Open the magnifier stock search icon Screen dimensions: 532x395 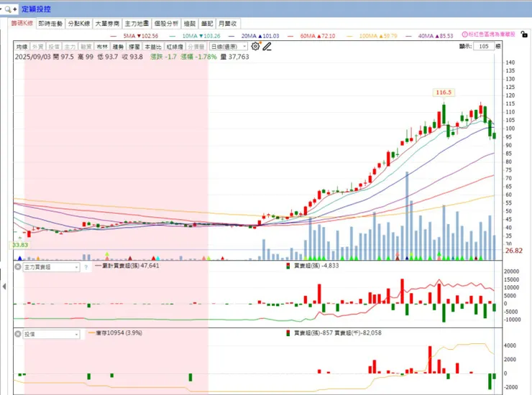[x=8, y=9]
